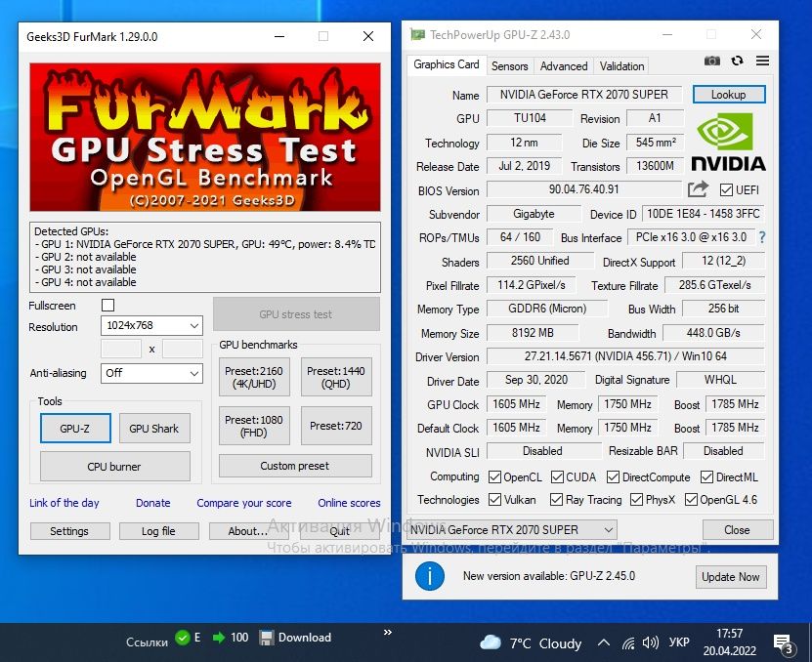Click the GPU-Z refresh icon
Image resolution: width=812 pixels, height=662 pixels.
[x=737, y=62]
